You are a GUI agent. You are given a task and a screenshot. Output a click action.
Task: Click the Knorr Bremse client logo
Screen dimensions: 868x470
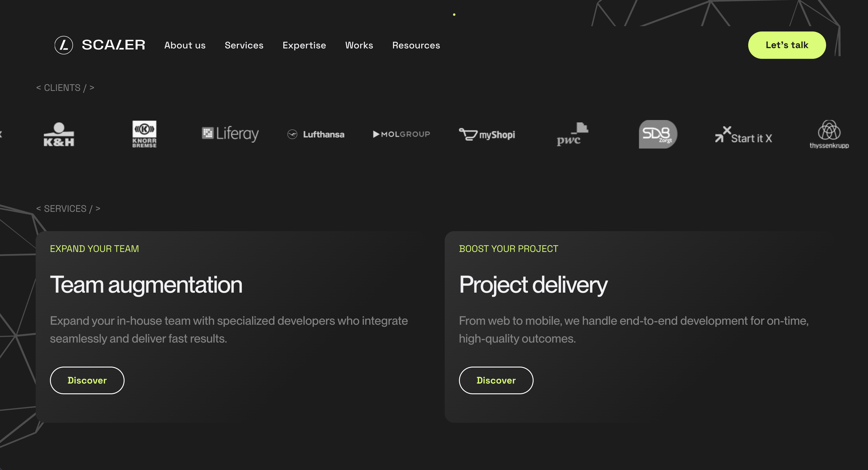click(x=144, y=134)
